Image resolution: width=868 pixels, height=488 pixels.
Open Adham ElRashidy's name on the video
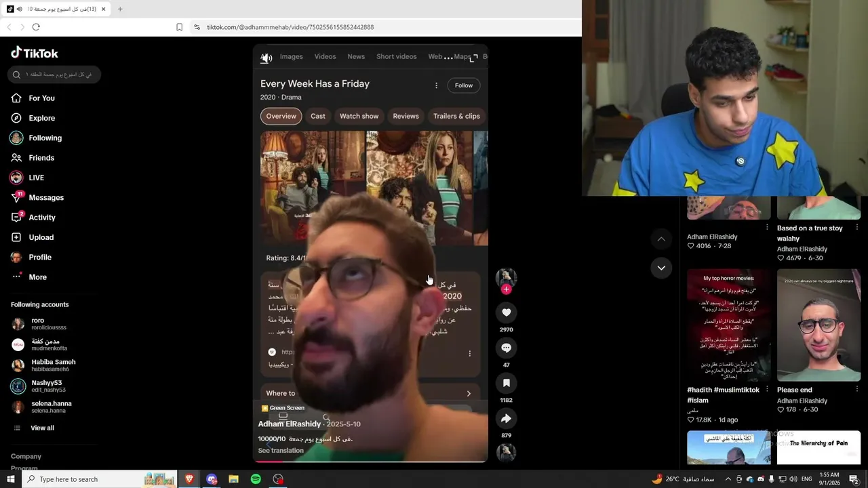[290, 424]
